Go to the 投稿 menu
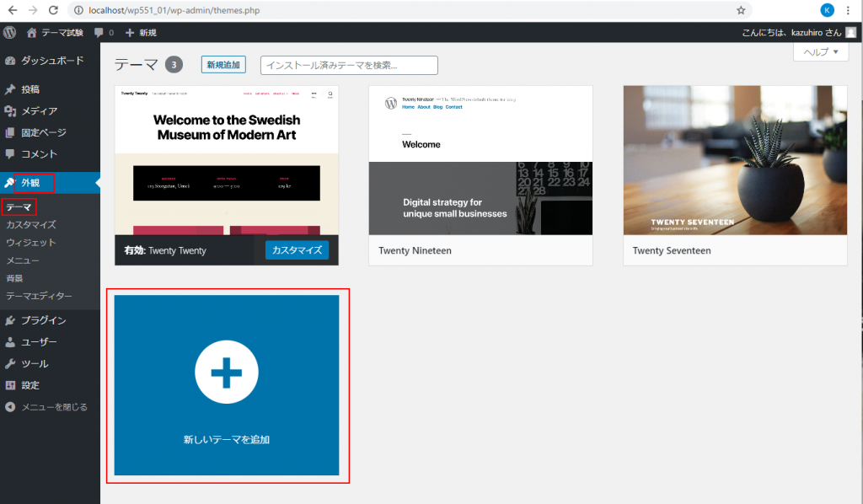The height and width of the screenshot is (504, 863). pyautogui.click(x=30, y=89)
